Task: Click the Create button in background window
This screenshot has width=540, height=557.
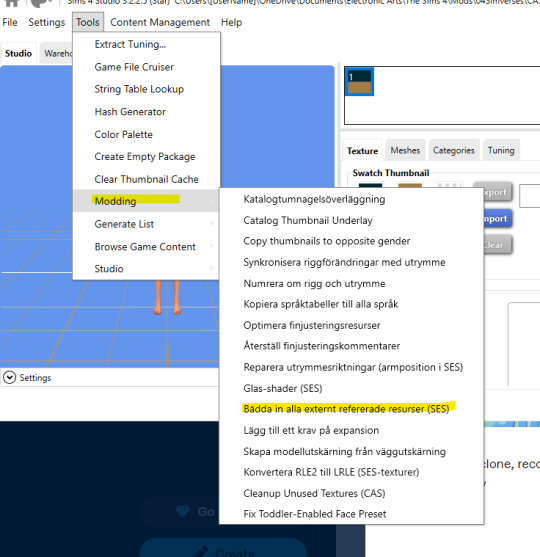Action: pyautogui.click(x=223, y=548)
